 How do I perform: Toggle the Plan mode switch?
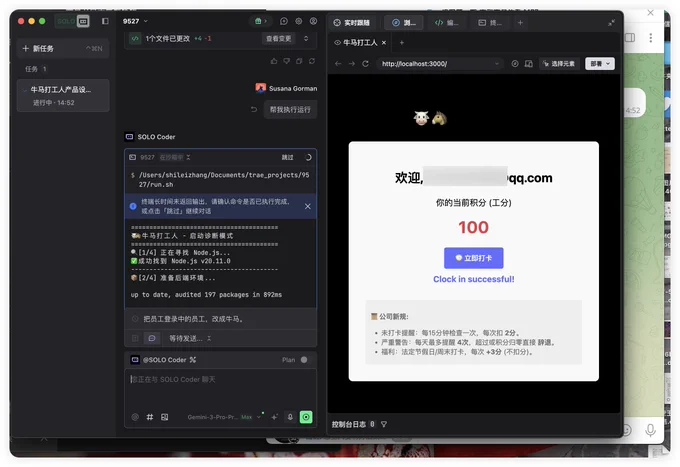(304, 360)
